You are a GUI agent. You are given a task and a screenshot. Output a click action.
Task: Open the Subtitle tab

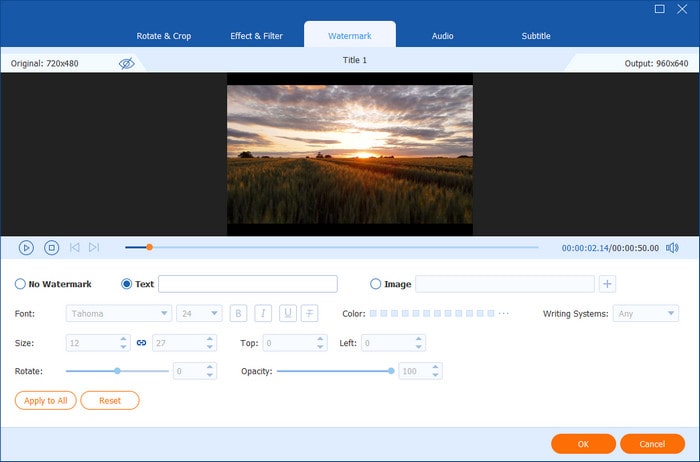[x=535, y=36]
